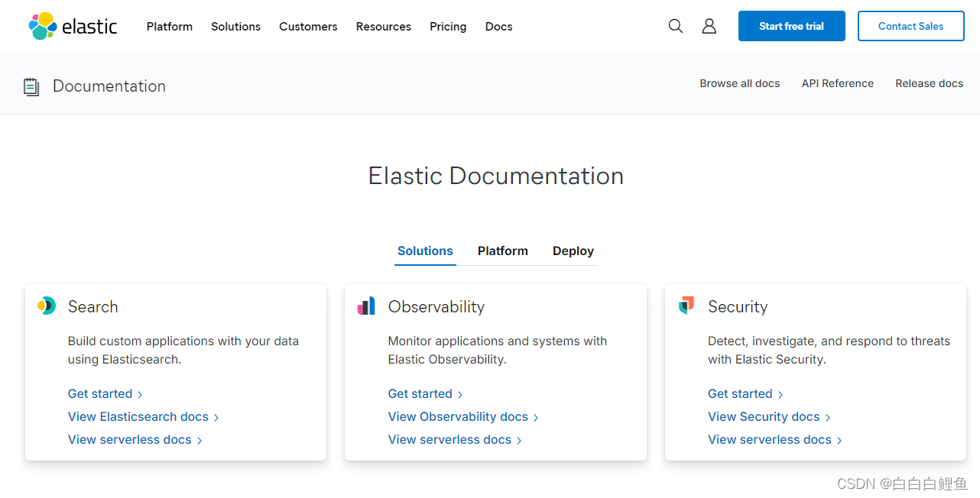Select the Search product icon

[46, 305]
